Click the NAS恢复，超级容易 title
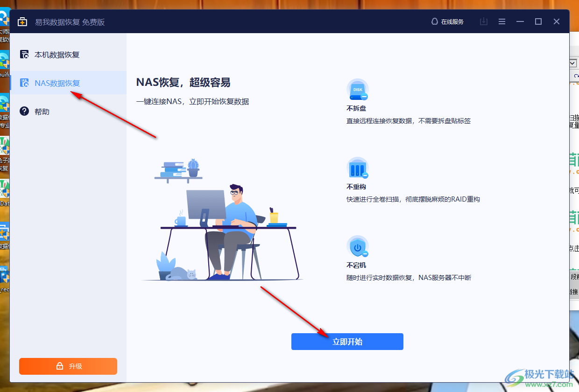The height and width of the screenshot is (392, 579). 184,83
